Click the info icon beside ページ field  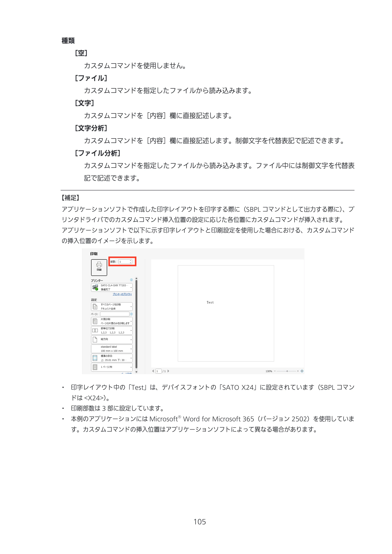[x=131, y=314]
